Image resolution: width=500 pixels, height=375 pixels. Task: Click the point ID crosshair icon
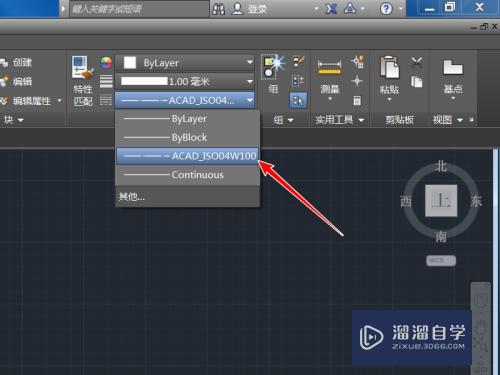(x=357, y=81)
